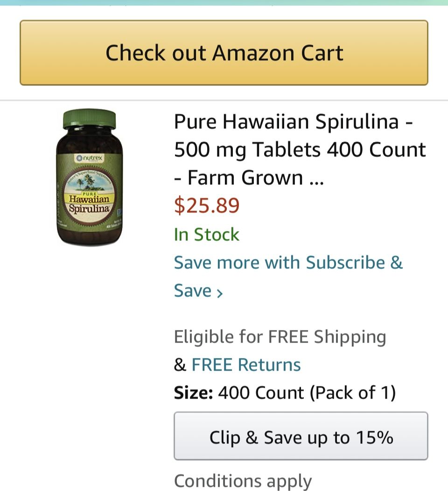This screenshot has width=448, height=491.
Task: Select the bold Size: label
Action: coord(193,393)
